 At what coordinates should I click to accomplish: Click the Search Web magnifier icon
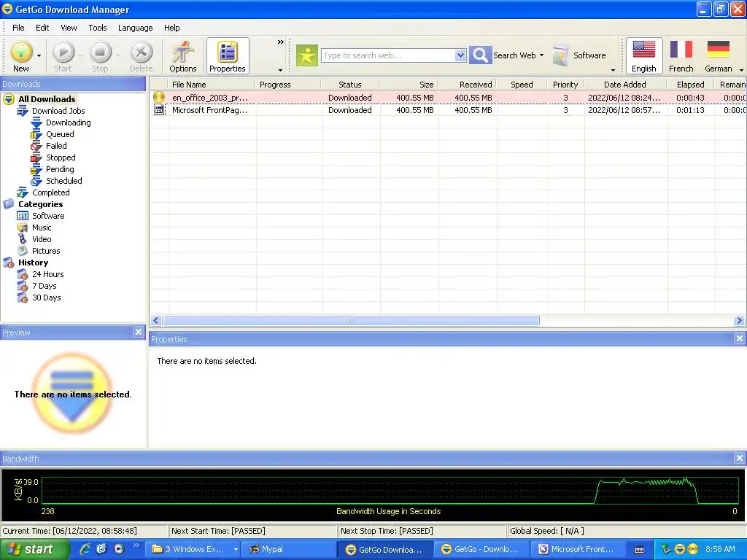tap(480, 55)
